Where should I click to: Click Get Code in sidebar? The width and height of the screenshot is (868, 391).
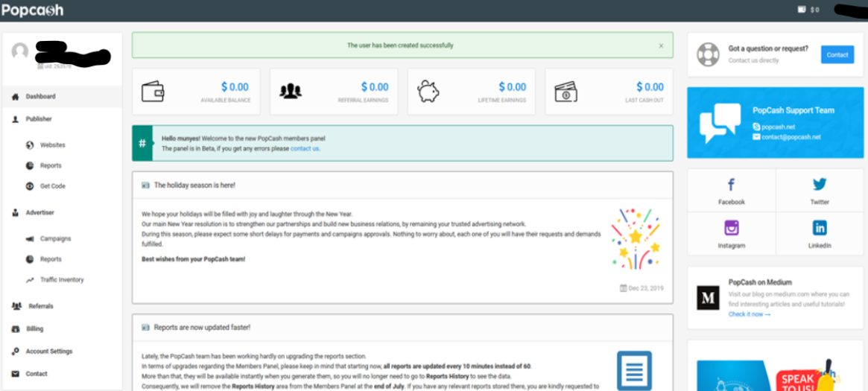click(53, 186)
